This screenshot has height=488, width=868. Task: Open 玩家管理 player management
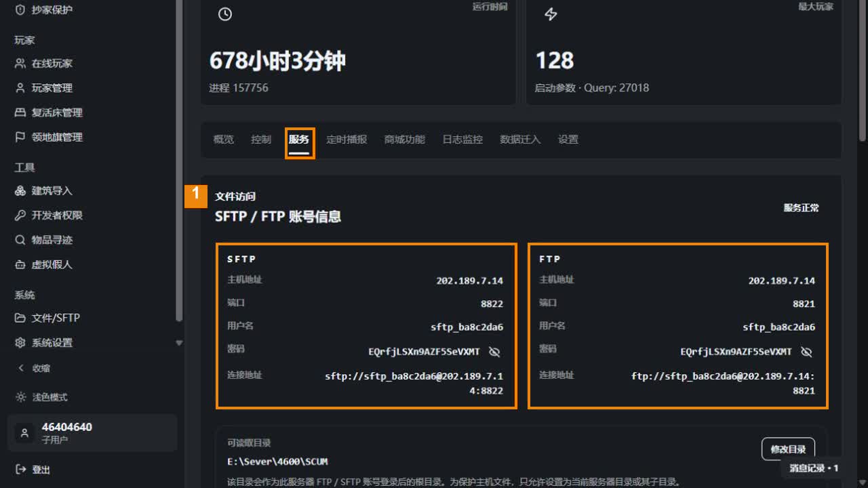(44, 88)
